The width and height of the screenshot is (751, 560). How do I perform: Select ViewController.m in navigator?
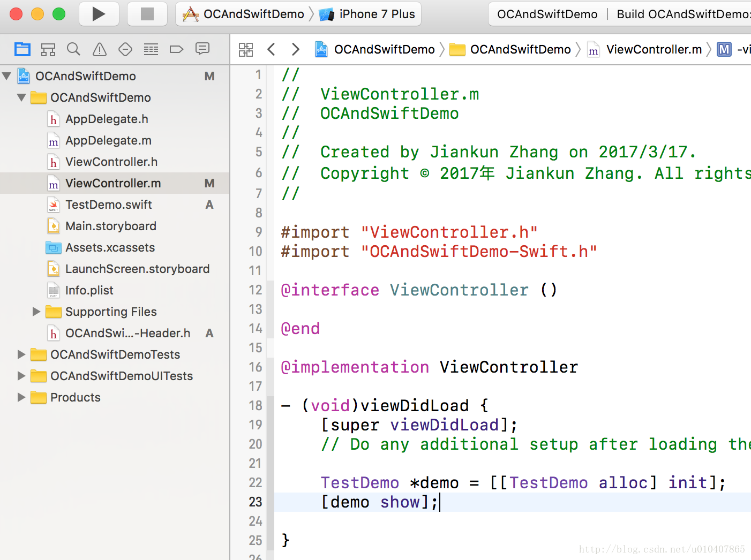pos(115,183)
